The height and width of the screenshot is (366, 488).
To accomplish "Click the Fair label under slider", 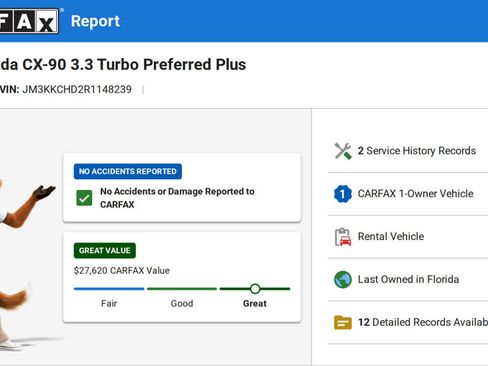I will 109,303.
